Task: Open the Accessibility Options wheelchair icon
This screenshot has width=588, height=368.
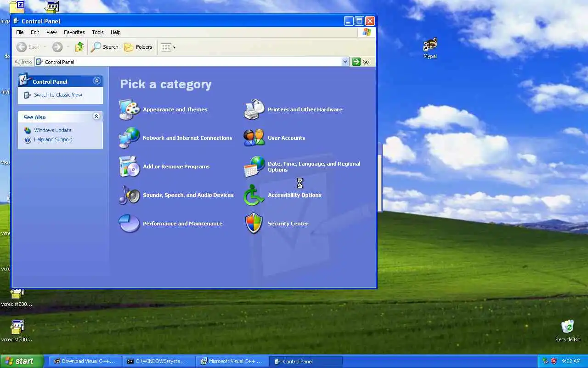Action: coord(254,195)
